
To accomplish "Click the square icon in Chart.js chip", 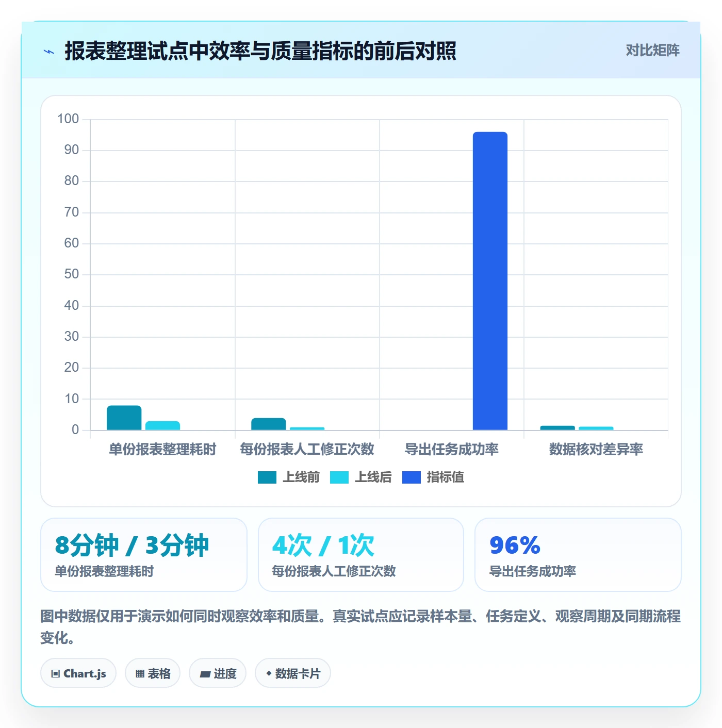I will pos(56,674).
